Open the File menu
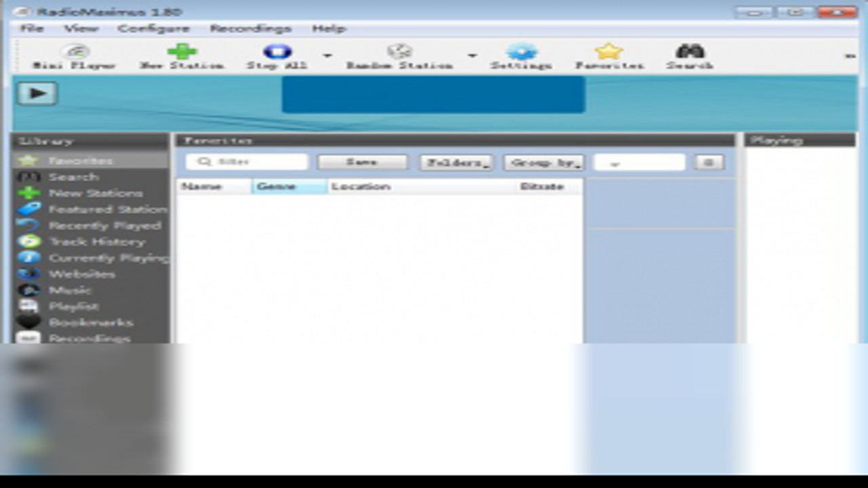Screen dimensions: 868x488 pyautogui.click(x=32, y=28)
